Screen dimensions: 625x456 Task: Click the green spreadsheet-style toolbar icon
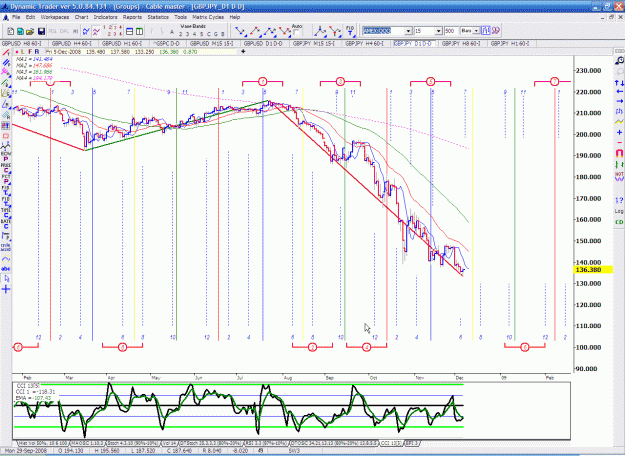(20, 31)
